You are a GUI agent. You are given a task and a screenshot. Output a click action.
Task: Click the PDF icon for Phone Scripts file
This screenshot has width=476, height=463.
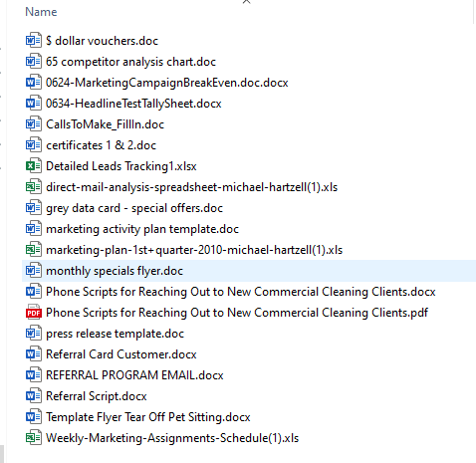point(34,313)
